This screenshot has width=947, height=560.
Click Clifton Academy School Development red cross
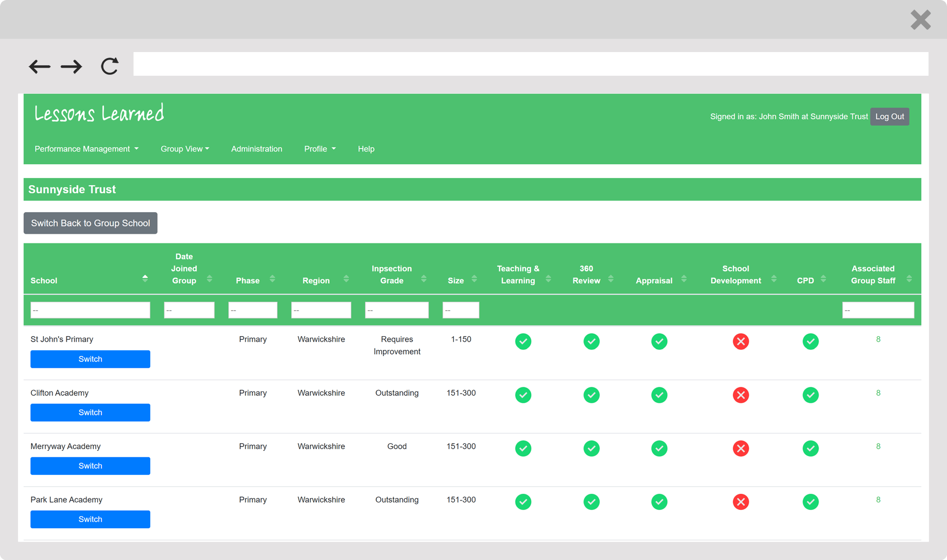(x=741, y=395)
